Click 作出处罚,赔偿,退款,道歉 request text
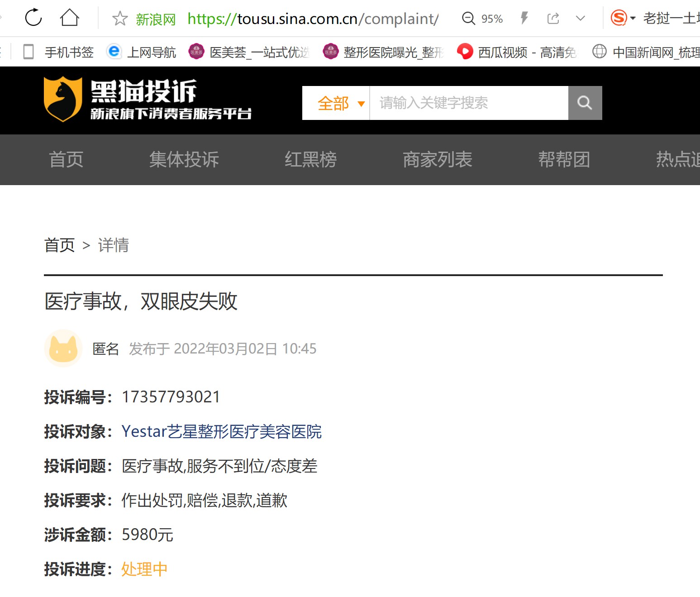The height and width of the screenshot is (597, 700). click(205, 501)
